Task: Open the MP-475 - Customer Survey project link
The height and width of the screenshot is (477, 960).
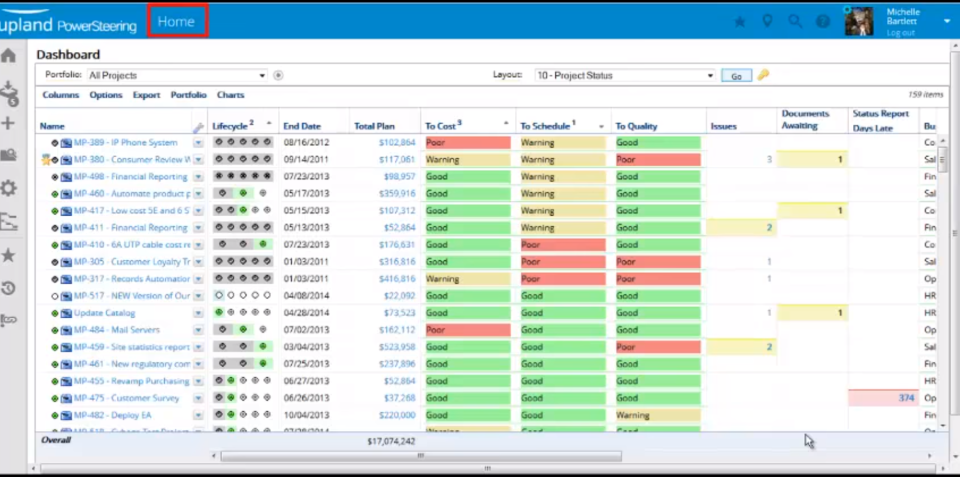Action: tap(126, 398)
